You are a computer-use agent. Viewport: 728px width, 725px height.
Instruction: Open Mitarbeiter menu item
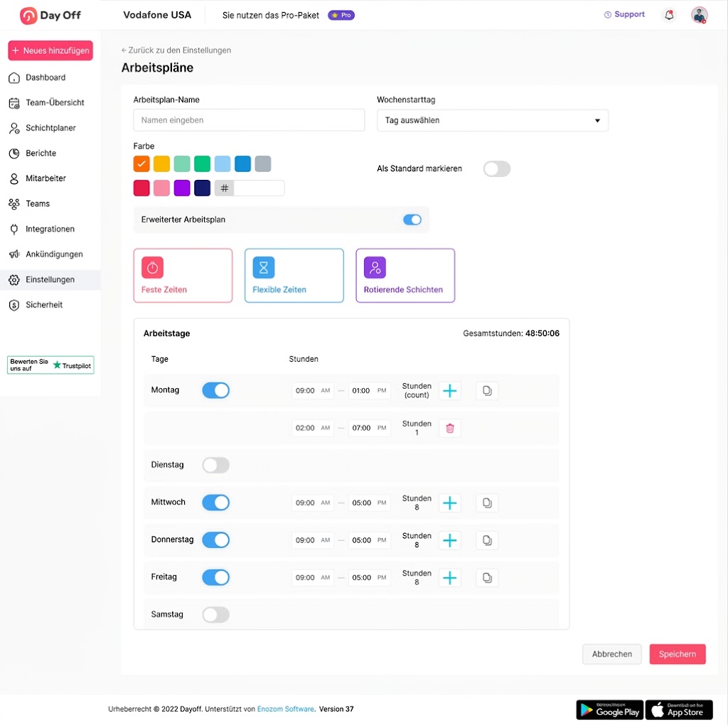point(50,178)
